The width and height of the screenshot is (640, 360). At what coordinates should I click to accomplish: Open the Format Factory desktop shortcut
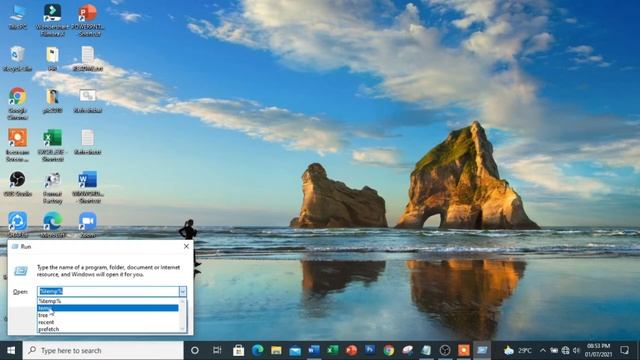52,187
